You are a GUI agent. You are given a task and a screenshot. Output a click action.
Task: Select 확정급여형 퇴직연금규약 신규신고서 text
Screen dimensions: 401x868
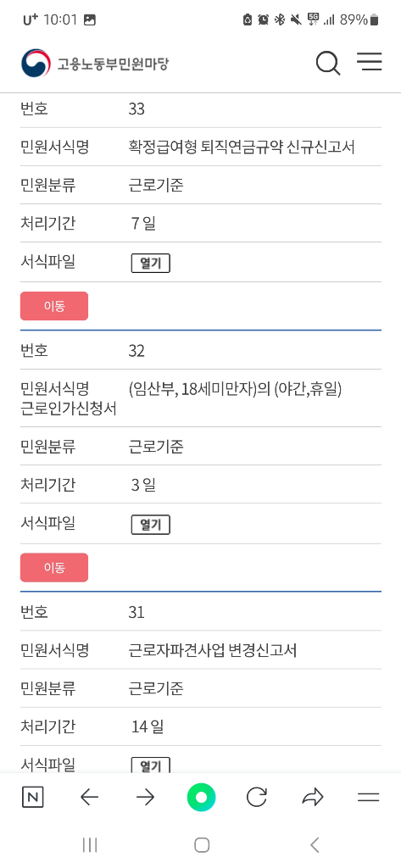pos(242,147)
